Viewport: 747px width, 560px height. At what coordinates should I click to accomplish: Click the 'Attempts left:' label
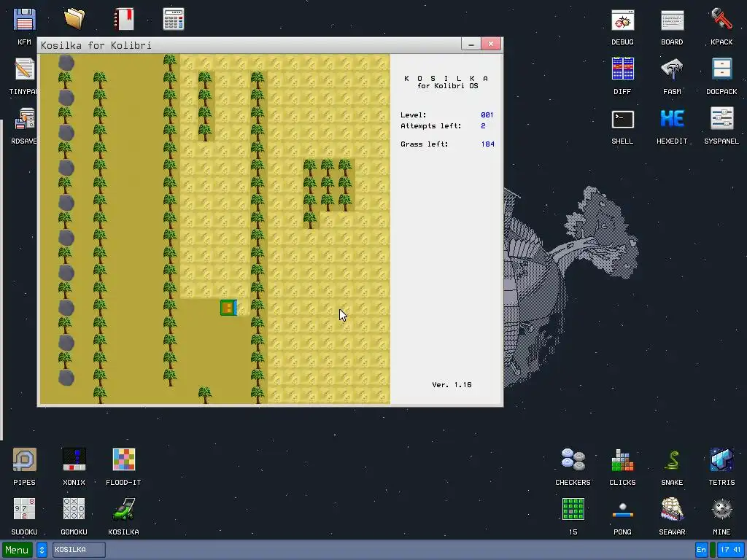(x=430, y=125)
